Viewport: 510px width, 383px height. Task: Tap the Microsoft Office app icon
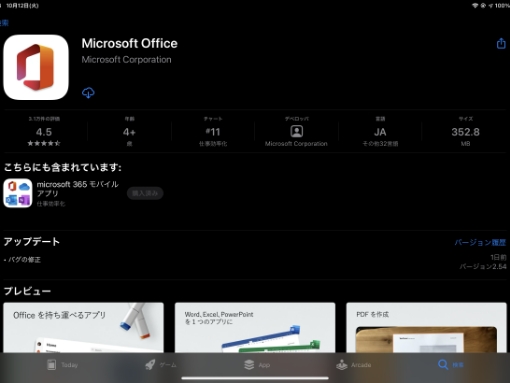coord(36,67)
